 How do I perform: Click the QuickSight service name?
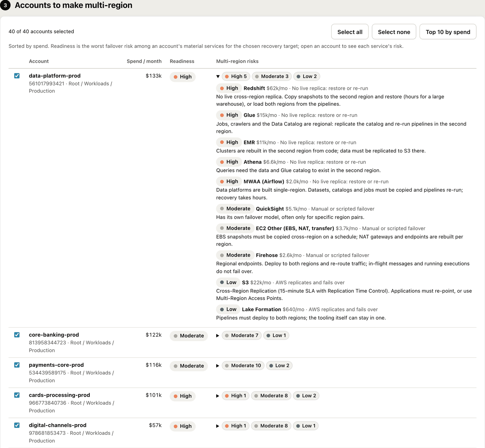(270, 209)
